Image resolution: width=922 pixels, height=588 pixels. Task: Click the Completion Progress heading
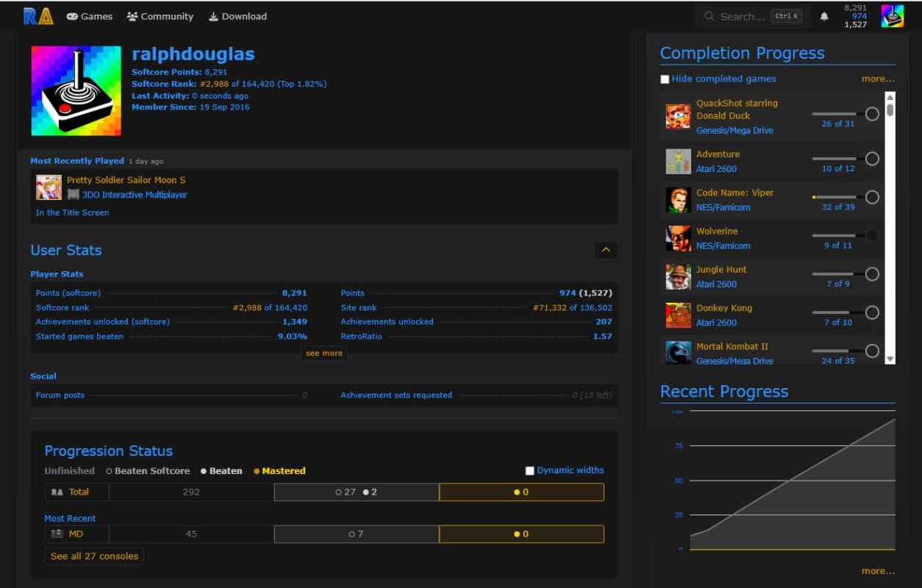[742, 53]
